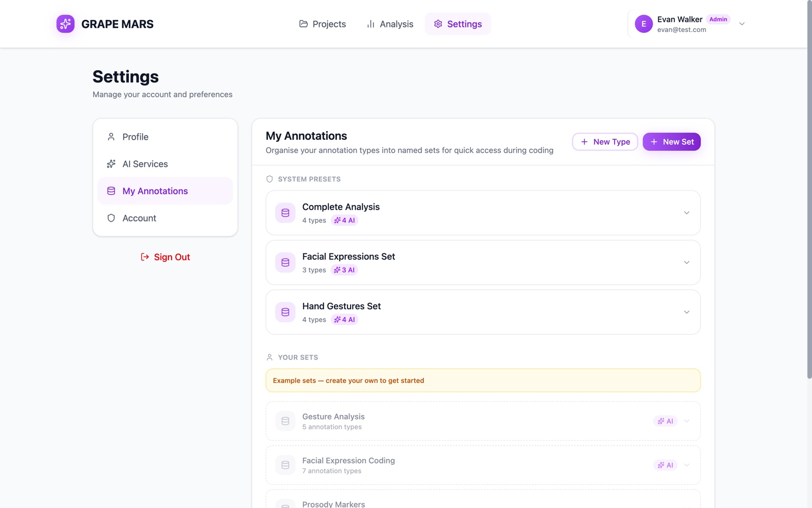812x508 pixels.
Task: Click the Facial Expressions Set database icon
Action: pos(285,263)
